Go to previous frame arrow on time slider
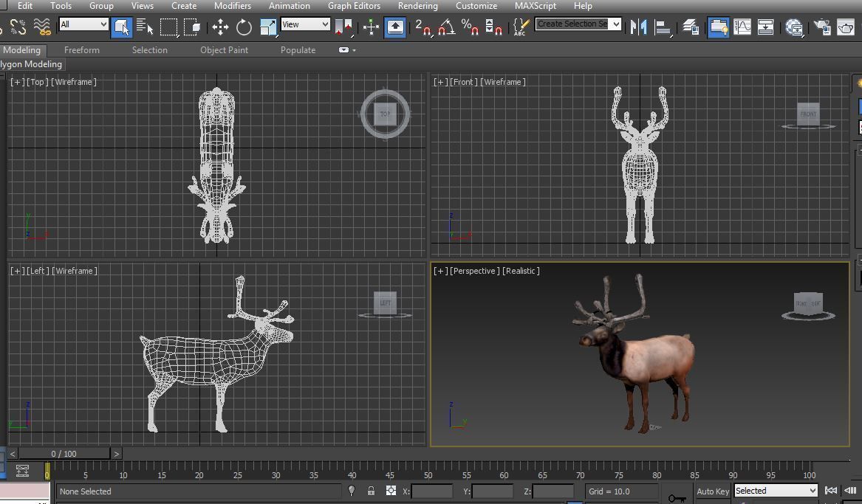This screenshot has width=862, height=504. pos(13,454)
